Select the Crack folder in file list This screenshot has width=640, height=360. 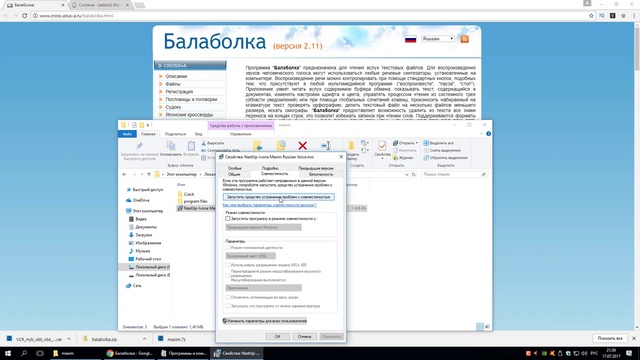(189, 194)
